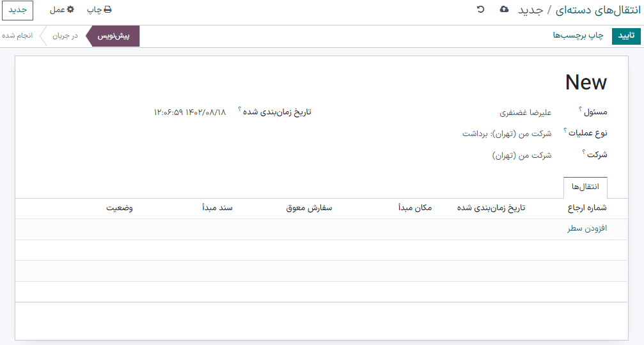
Task: Click the scheduled date field value
Action: click(x=190, y=112)
